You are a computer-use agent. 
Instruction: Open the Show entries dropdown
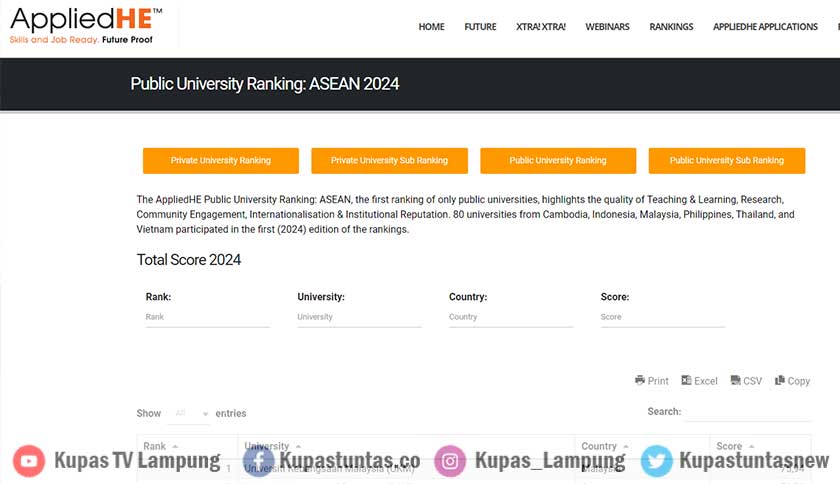tap(189, 413)
